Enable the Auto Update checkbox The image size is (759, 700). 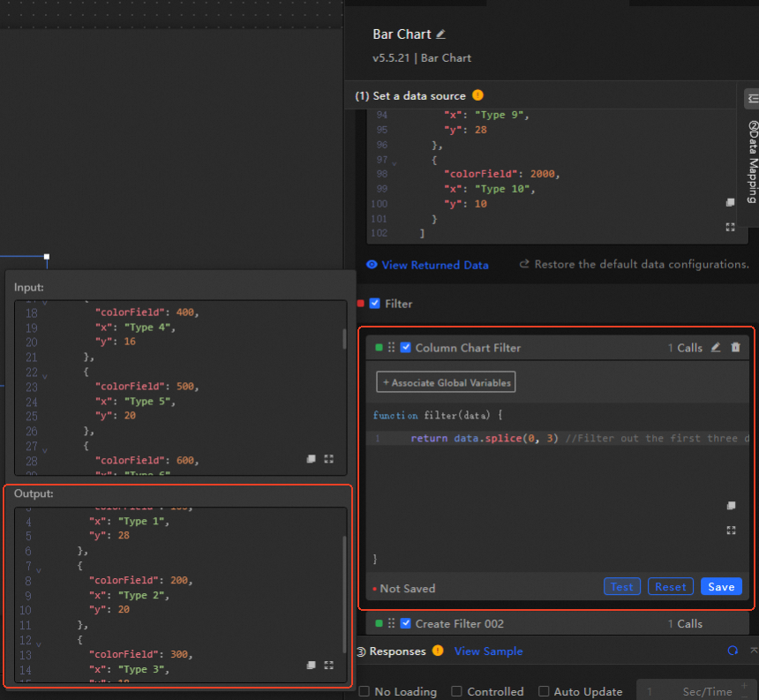545,691
